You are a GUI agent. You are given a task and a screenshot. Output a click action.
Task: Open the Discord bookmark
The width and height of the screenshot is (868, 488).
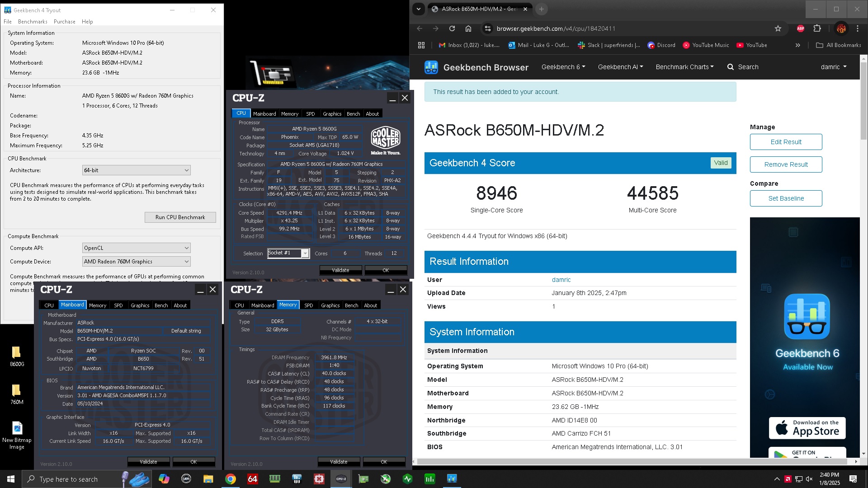point(661,45)
